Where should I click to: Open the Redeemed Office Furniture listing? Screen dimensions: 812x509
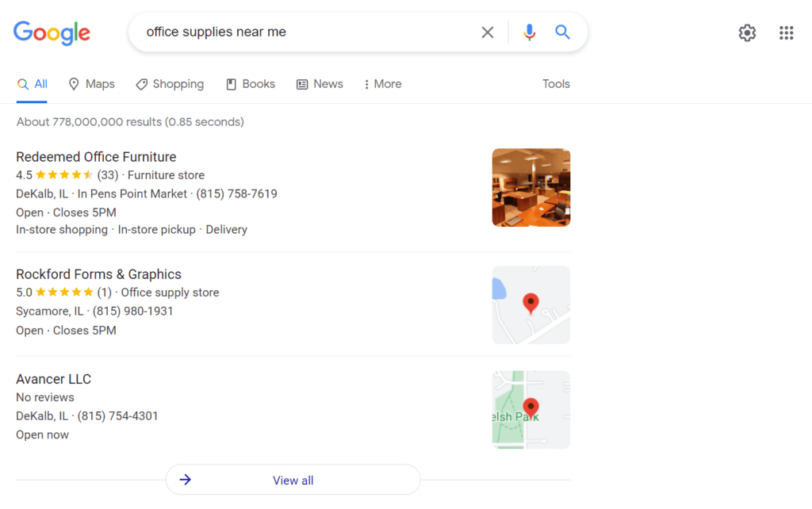tap(96, 156)
